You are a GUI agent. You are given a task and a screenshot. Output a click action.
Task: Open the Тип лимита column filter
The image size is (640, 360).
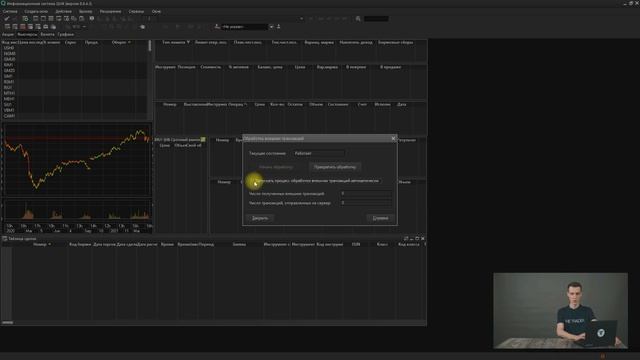pyautogui.click(x=188, y=42)
